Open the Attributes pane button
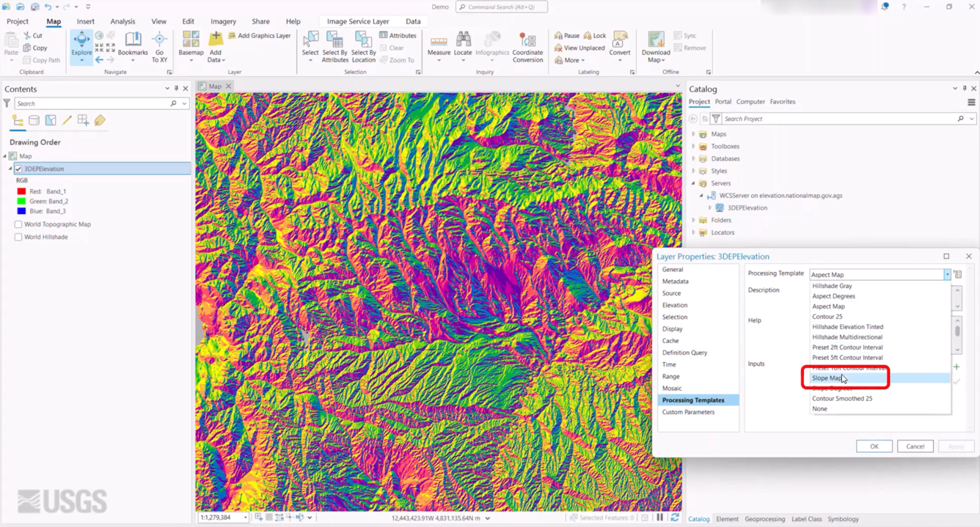Viewport: 980px width, 527px height. tap(398, 35)
